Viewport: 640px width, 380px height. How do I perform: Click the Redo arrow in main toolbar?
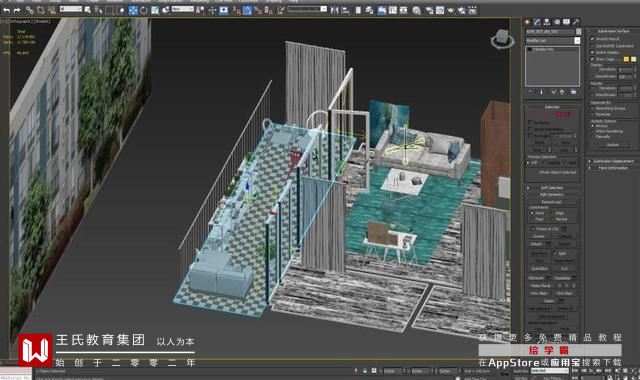pos(17,10)
